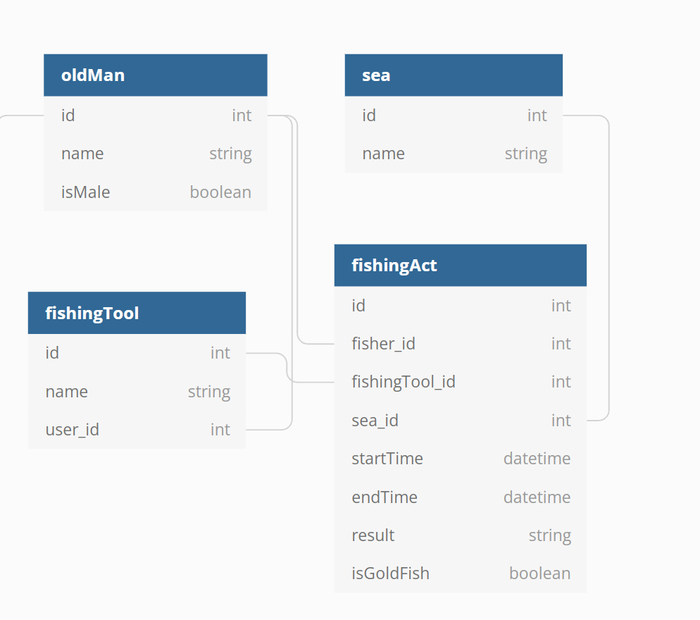Click the fishingTool table header

tap(136, 313)
